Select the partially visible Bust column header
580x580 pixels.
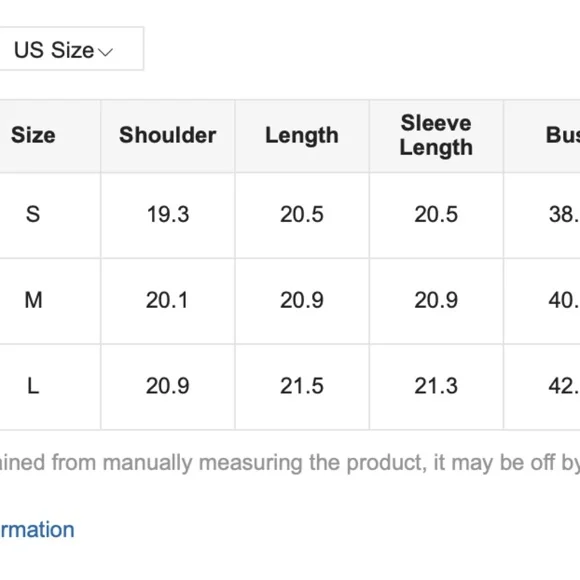[563, 135]
